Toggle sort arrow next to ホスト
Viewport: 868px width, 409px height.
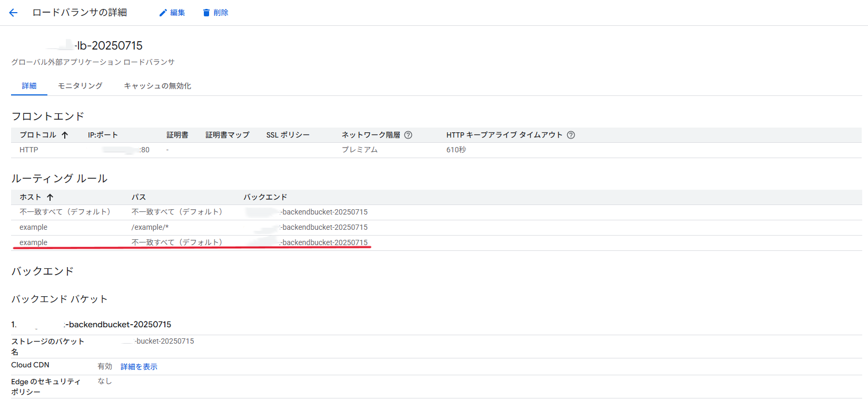click(x=50, y=197)
